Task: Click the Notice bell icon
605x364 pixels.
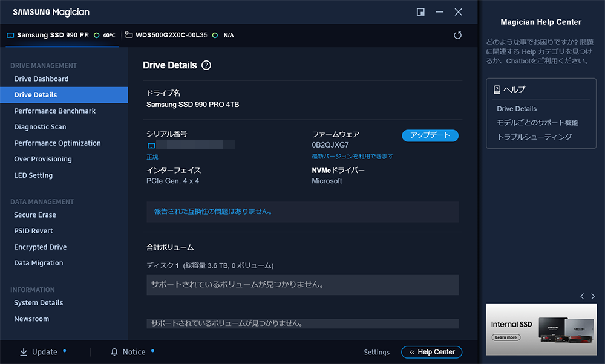Action: point(114,352)
